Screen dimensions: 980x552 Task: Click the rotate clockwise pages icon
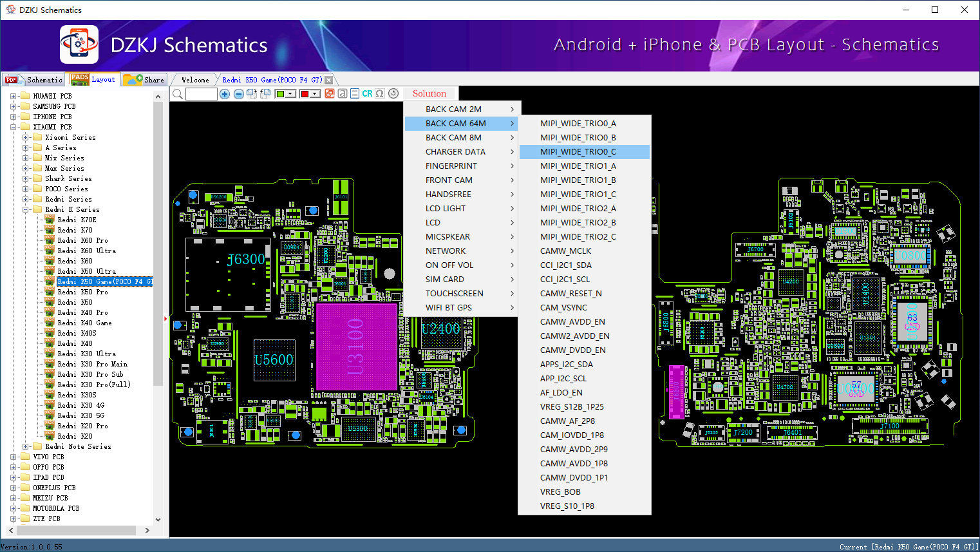pos(252,94)
